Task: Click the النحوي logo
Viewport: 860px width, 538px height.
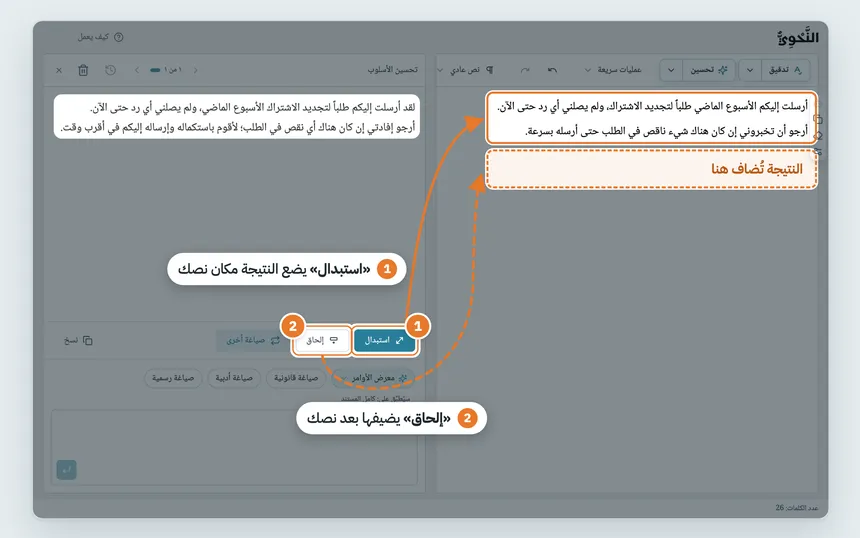Action: [x=797, y=37]
